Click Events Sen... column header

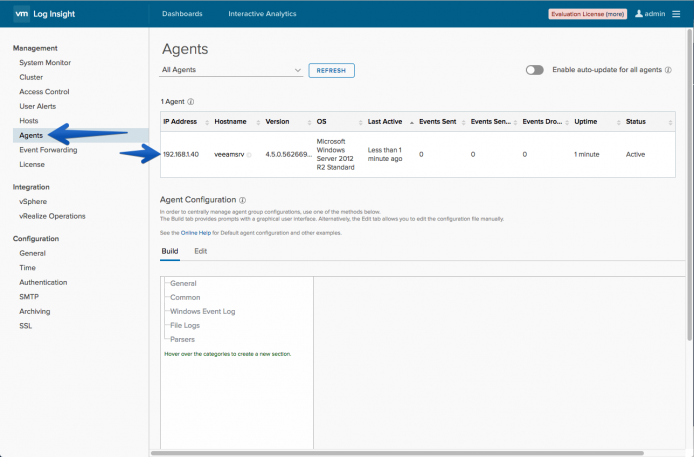point(491,122)
